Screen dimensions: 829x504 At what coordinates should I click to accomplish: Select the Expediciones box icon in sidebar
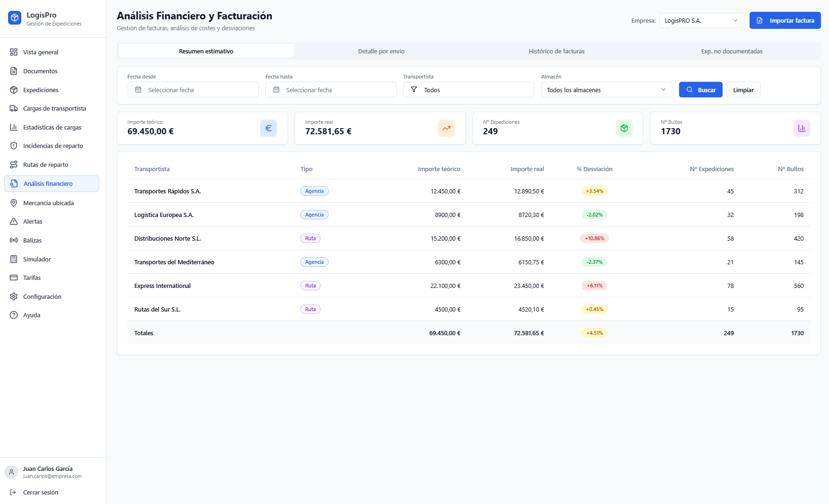(14, 90)
